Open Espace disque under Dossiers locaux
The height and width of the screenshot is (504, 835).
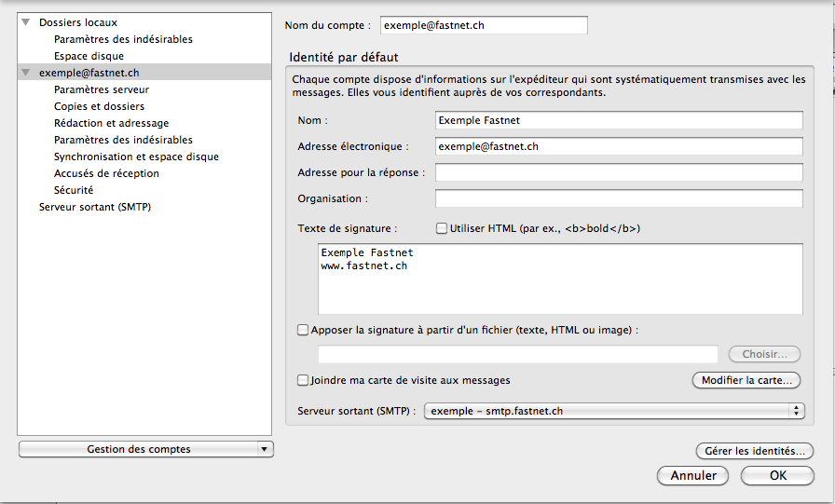pos(89,56)
